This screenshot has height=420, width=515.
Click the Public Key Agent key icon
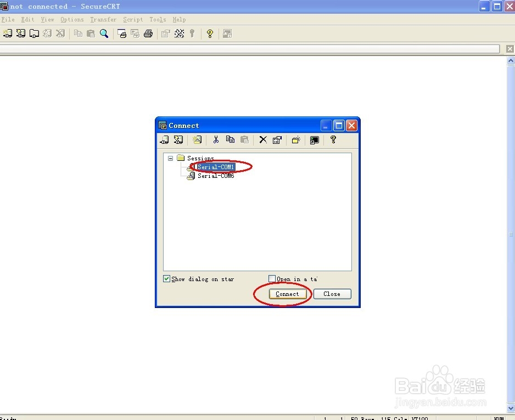(192, 33)
